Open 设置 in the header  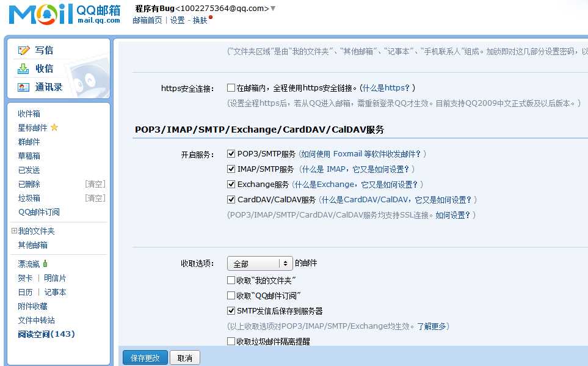click(x=177, y=20)
